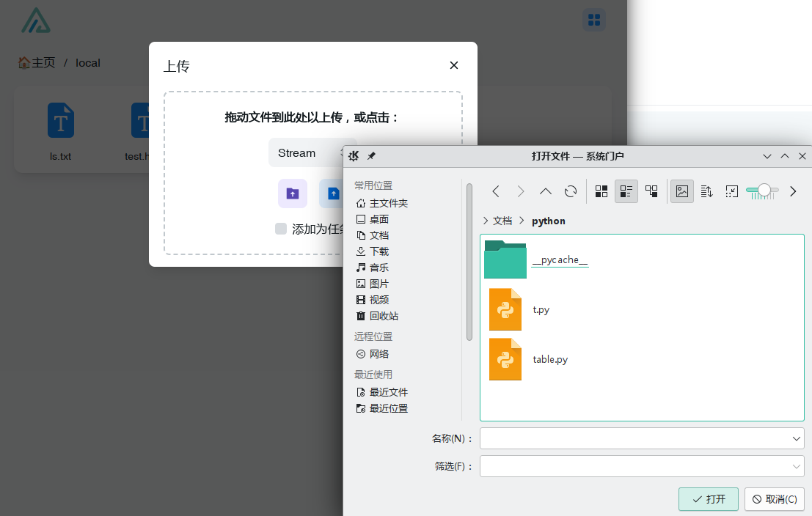Adjust the icon size zoom slider
This screenshot has height=516, width=812.
(764, 191)
